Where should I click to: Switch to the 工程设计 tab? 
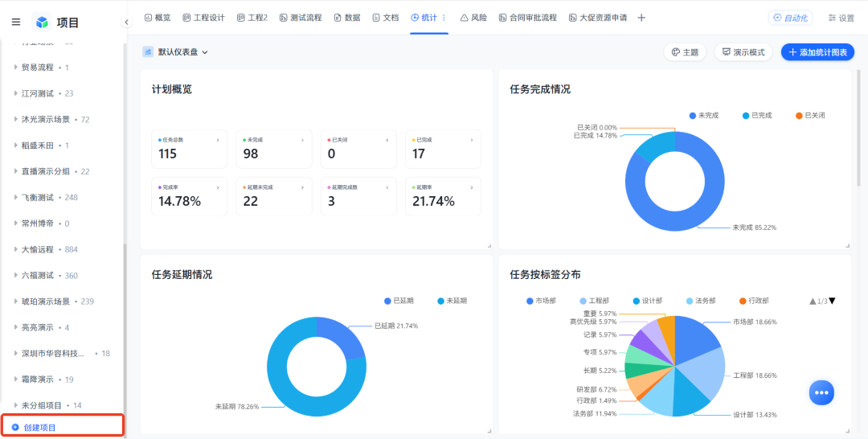click(203, 18)
